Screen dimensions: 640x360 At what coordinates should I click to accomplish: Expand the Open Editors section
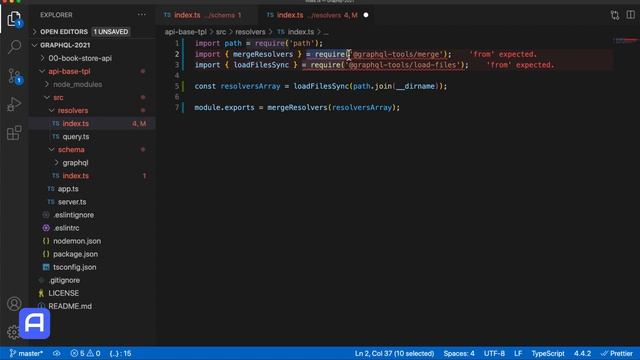point(64,31)
